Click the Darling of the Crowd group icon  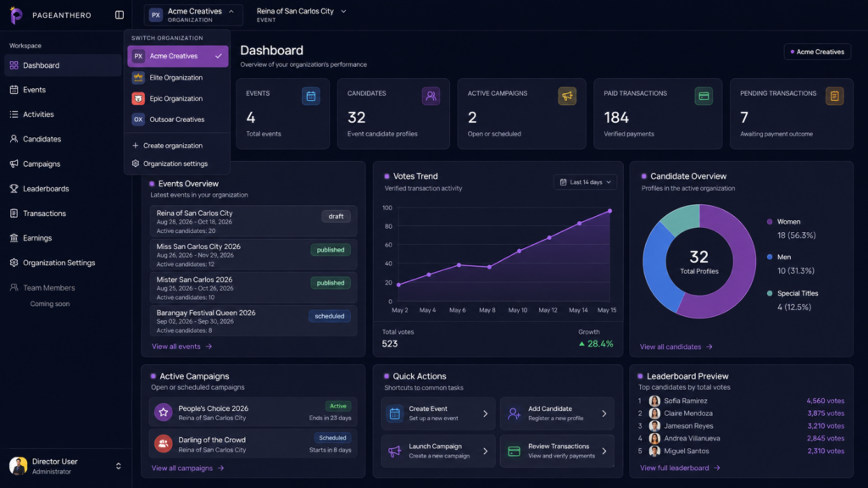[163, 444]
